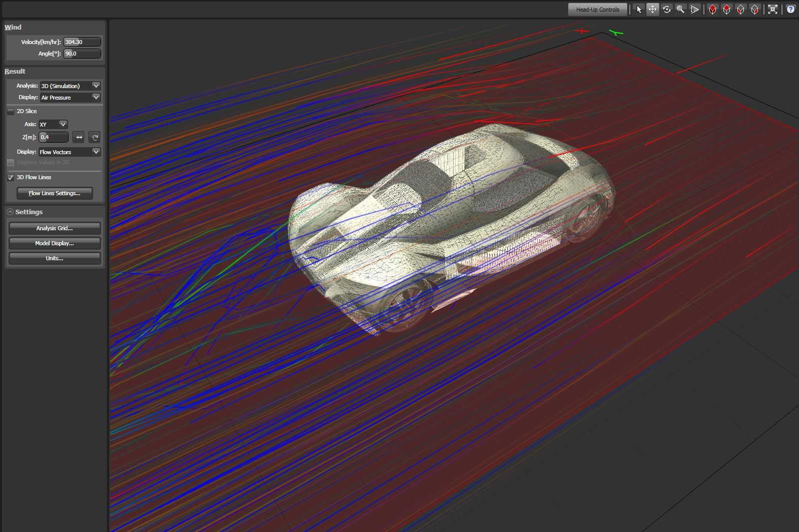Uncheck the 3D Flow Lines checkbox

(x=11, y=177)
